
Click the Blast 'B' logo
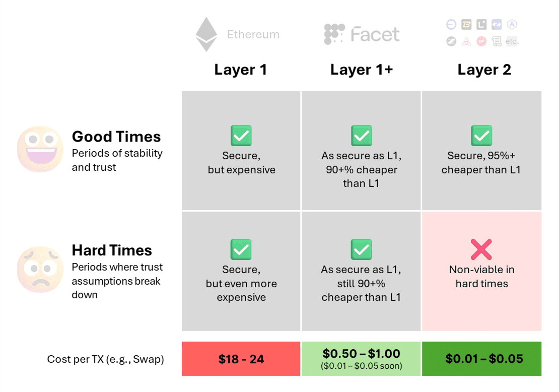point(466,25)
